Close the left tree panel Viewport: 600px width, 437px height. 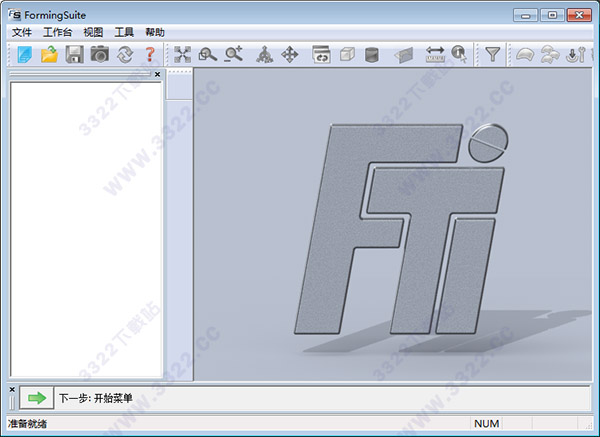[157, 74]
